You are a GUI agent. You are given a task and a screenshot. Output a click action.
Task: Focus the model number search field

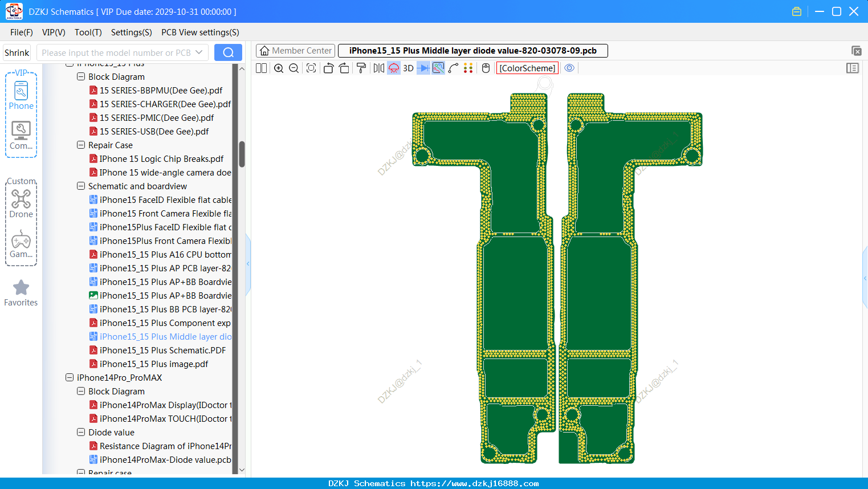(116, 52)
